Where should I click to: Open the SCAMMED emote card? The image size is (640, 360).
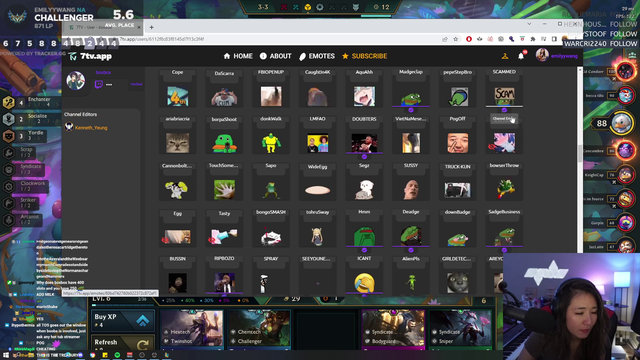pyautogui.click(x=504, y=89)
